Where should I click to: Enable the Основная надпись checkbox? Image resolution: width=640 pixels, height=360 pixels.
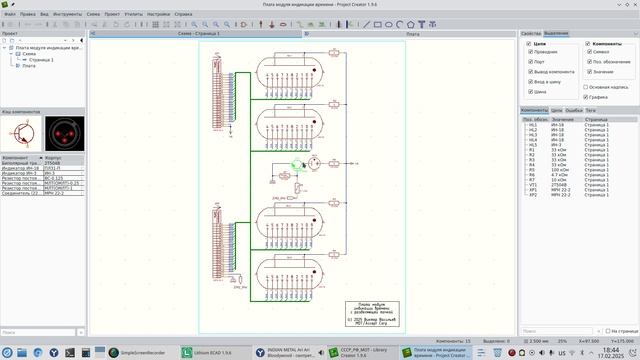tap(586, 87)
